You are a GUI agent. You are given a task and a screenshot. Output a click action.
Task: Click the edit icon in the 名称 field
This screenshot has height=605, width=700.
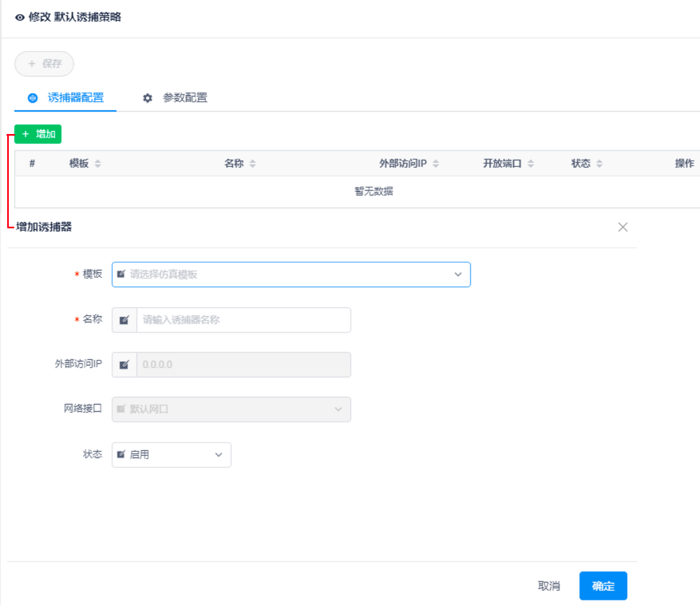tap(124, 320)
